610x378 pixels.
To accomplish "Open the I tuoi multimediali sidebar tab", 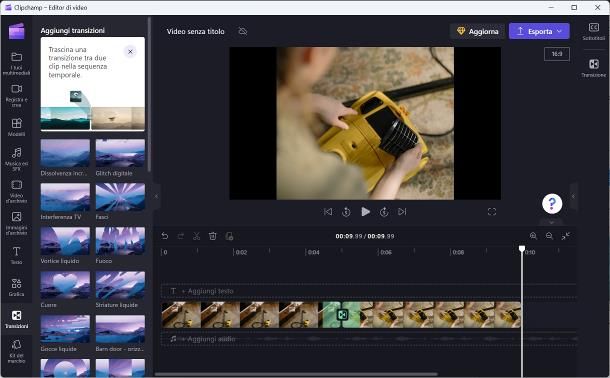I will point(16,63).
